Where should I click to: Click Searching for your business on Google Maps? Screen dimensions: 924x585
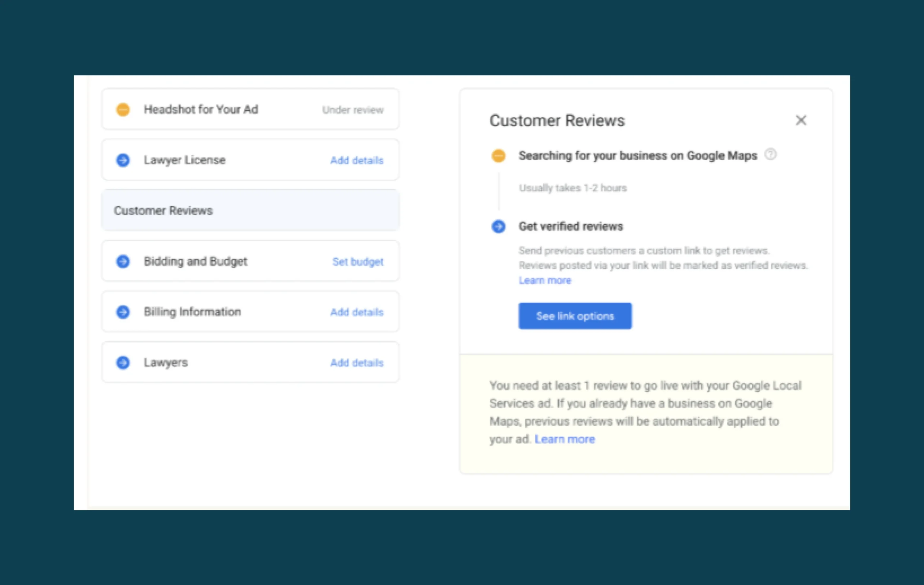638,156
